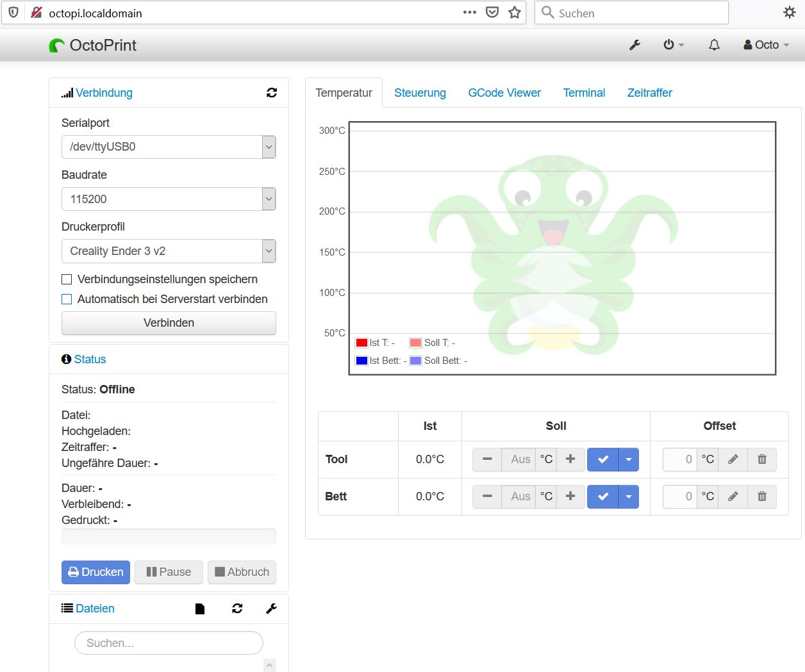
Task: Edit the Tool temperature offset pencil
Action: (x=733, y=459)
